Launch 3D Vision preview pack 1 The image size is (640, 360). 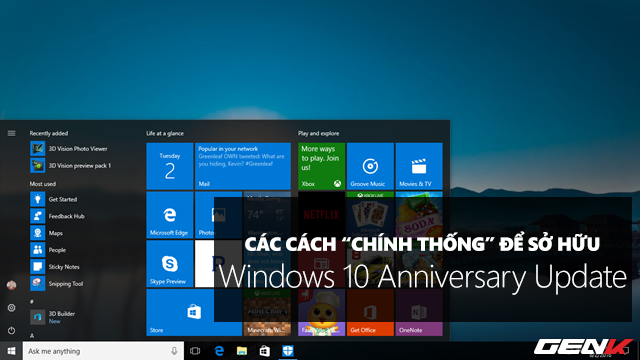click(x=71, y=166)
